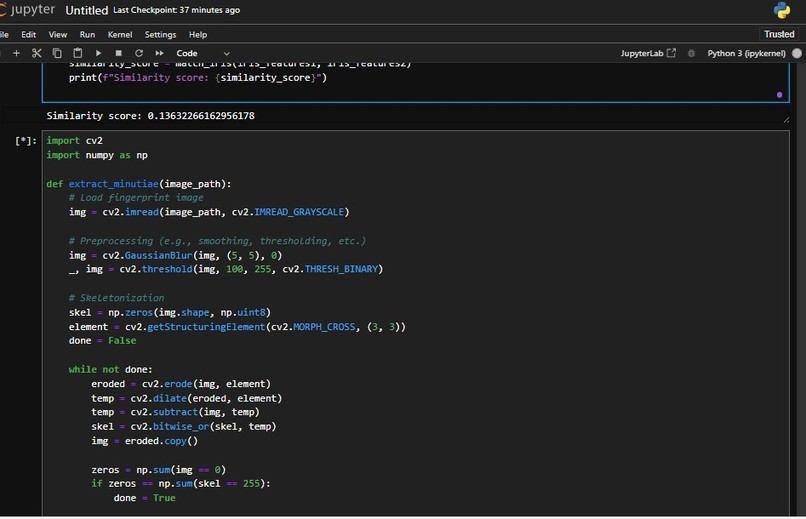The width and height of the screenshot is (806, 519).
Task: Open notebook in JupyterLab
Action: click(648, 53)
